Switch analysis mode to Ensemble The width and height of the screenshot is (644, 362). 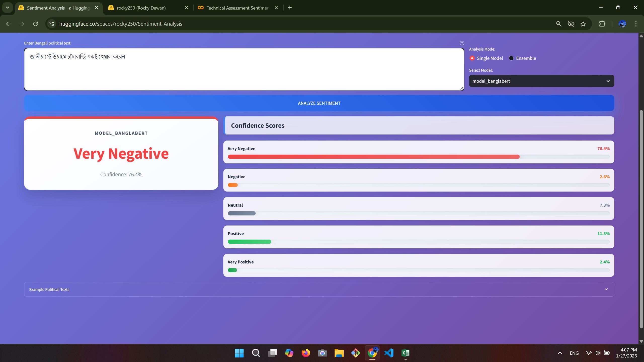[x=511, y=58]
